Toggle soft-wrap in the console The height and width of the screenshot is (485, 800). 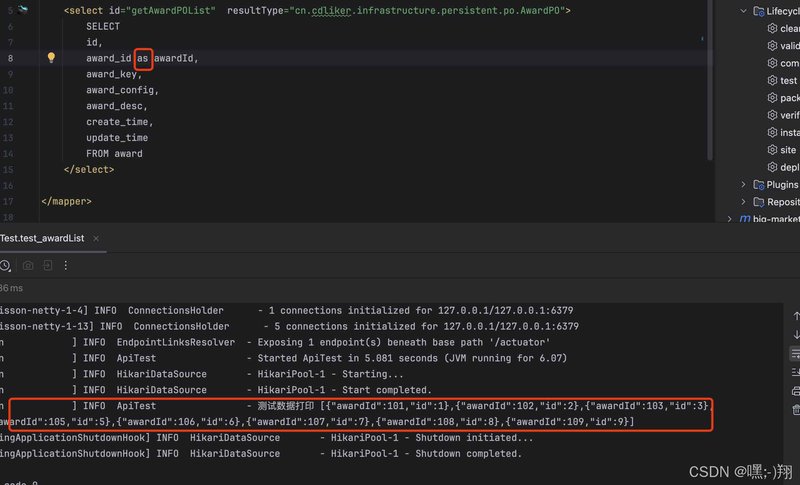tap(795, 353)
